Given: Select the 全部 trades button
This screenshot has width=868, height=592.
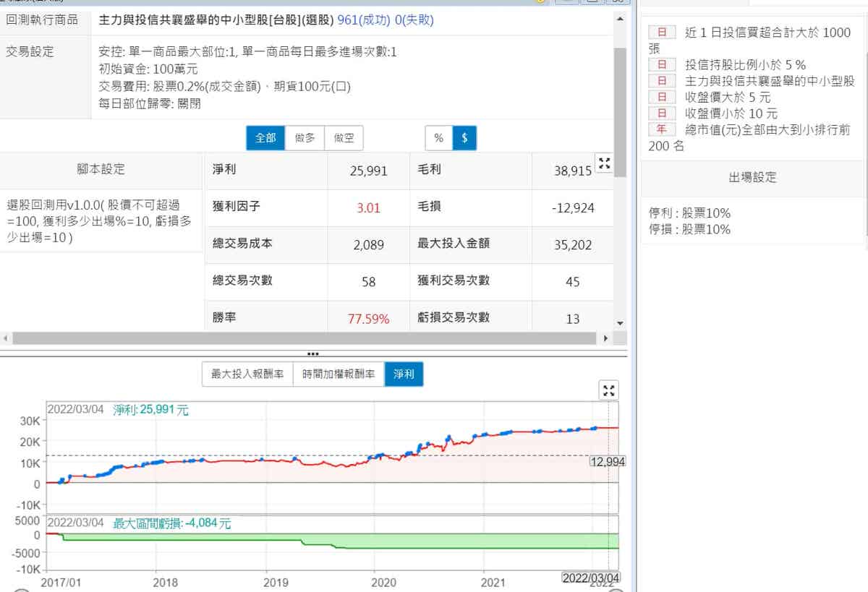Looking at the screenshot, I should click(x=265, y=137).
